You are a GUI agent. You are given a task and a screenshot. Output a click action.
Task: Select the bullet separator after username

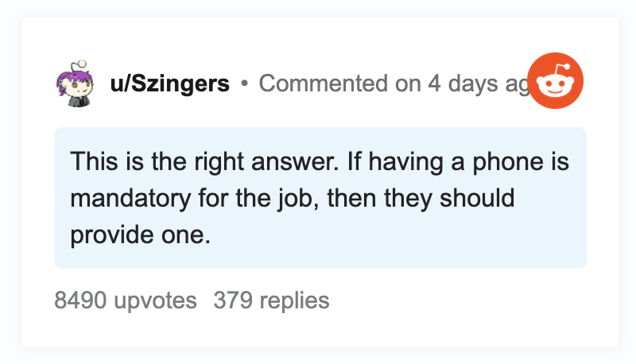[244, 83]
